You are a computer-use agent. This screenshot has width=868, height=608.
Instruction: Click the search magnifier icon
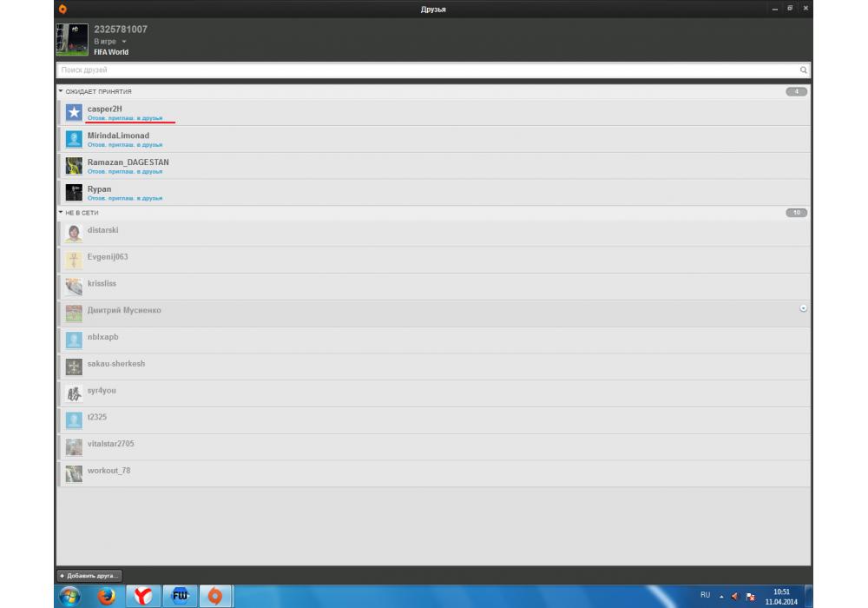point(803,70)
